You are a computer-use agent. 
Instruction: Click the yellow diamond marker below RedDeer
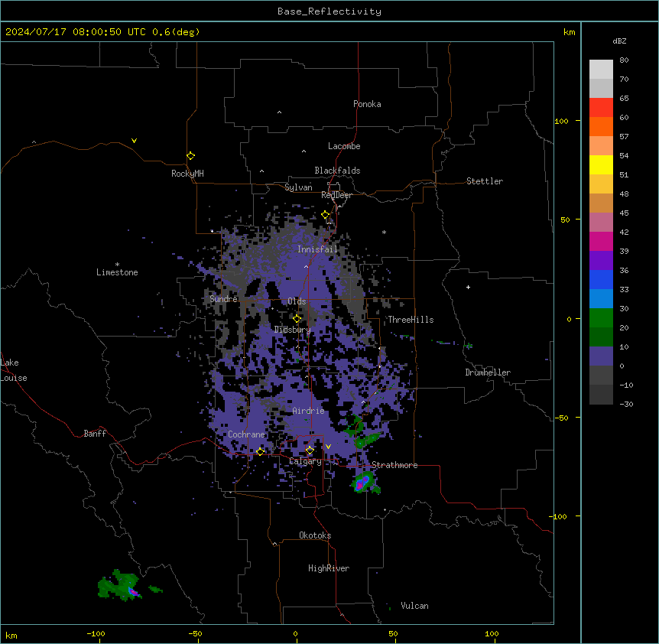click(x=326, y=215)
